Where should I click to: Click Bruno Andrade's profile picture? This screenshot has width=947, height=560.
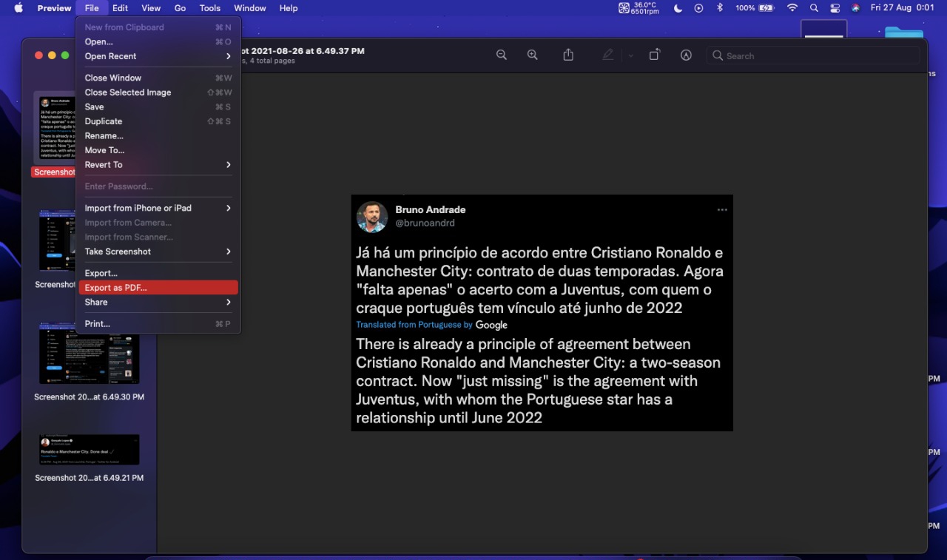372,217
